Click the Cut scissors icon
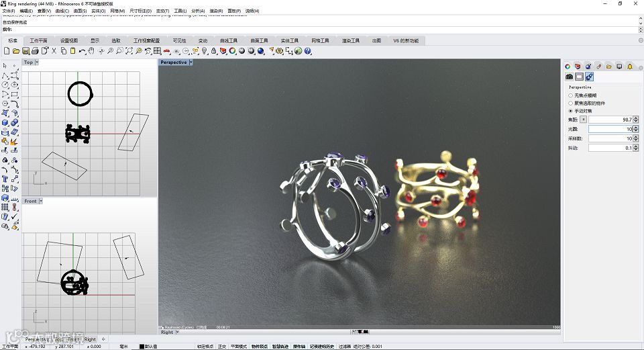644x350 pixels. pos(54,51)
